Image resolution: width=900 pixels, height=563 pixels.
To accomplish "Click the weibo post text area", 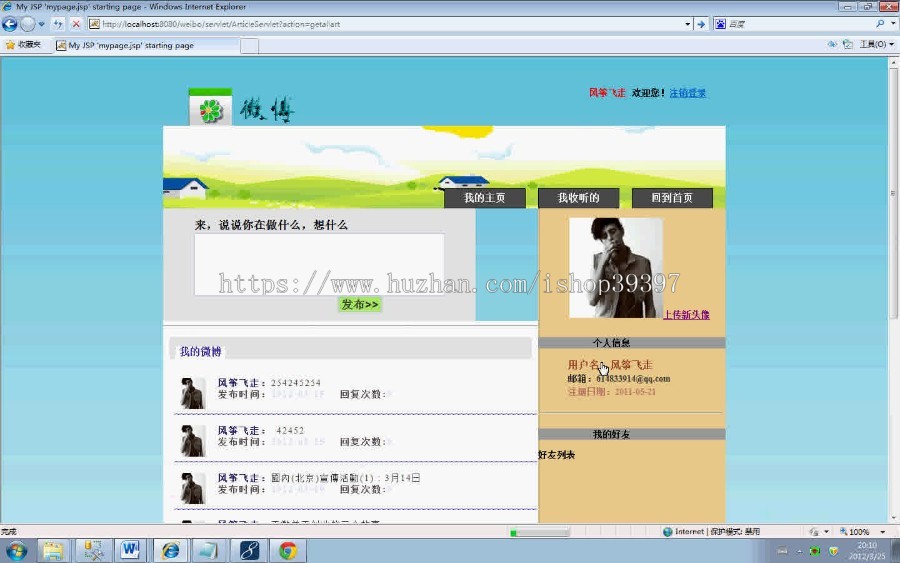I will 319,264.
